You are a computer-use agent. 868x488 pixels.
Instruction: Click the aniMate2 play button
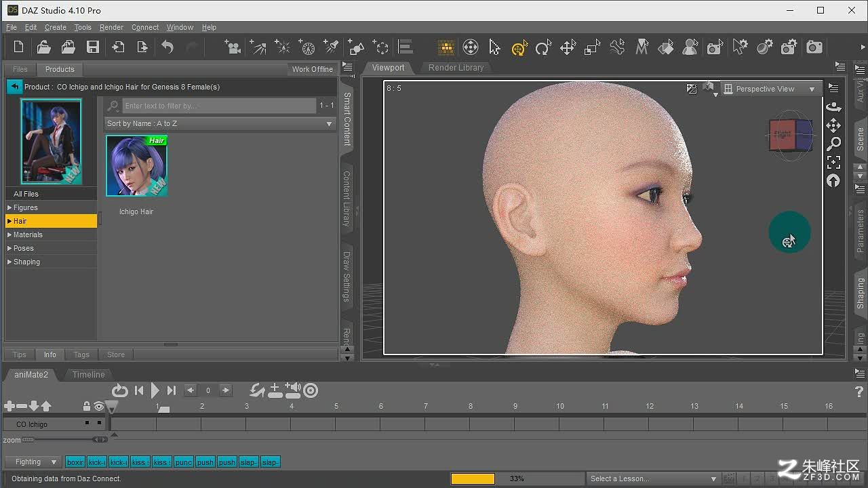[x=155, y=390]
